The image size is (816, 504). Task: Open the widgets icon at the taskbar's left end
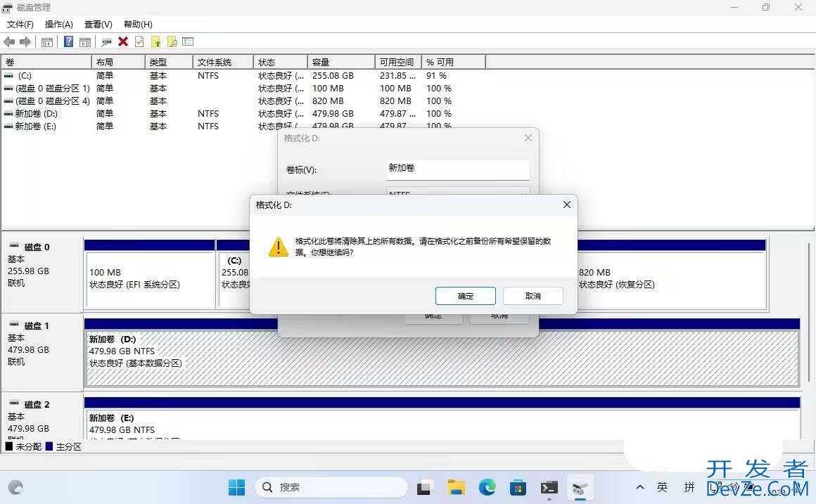click(15, 487)
